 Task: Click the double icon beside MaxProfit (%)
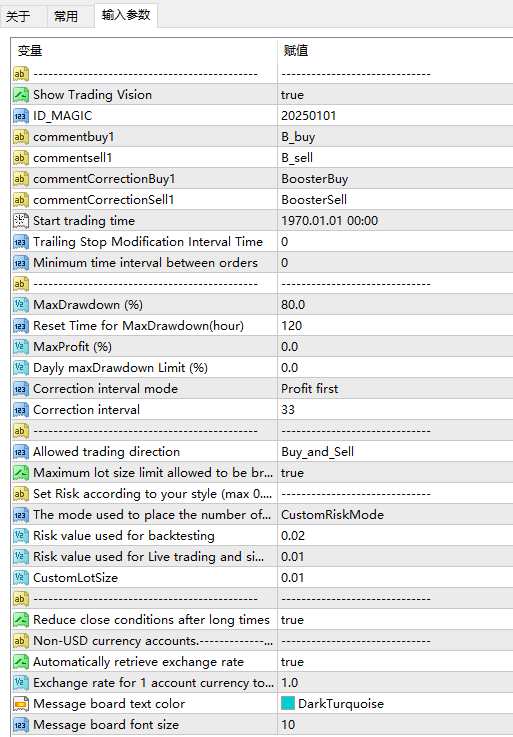21,347
